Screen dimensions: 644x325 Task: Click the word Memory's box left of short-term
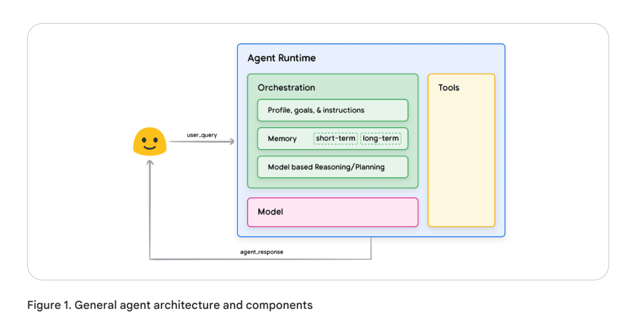(x=282, y=138)
